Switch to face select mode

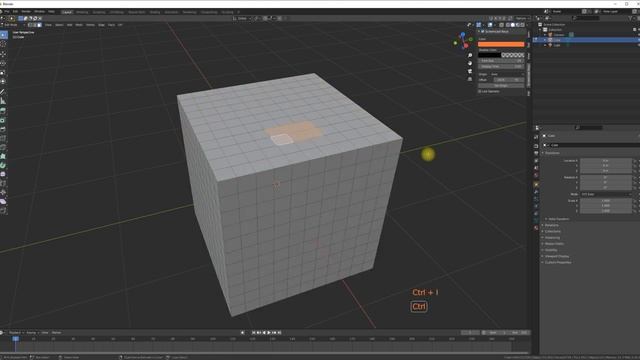(39, 25)
